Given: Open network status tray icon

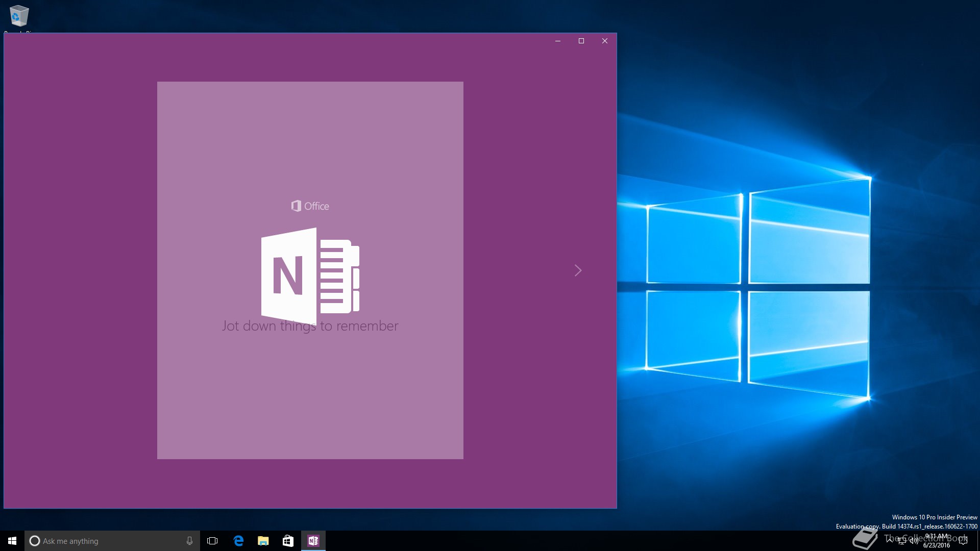Looking at the screenshot, I should [902, 541].
